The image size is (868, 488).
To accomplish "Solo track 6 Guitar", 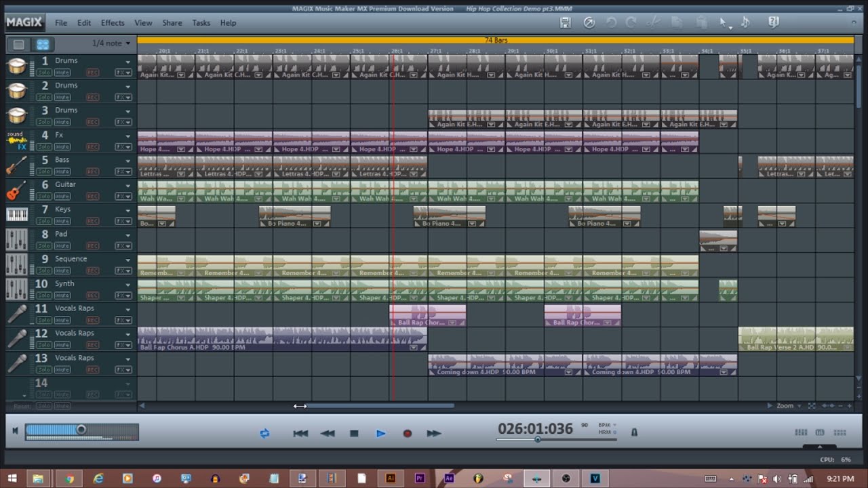I will (44, 197).
